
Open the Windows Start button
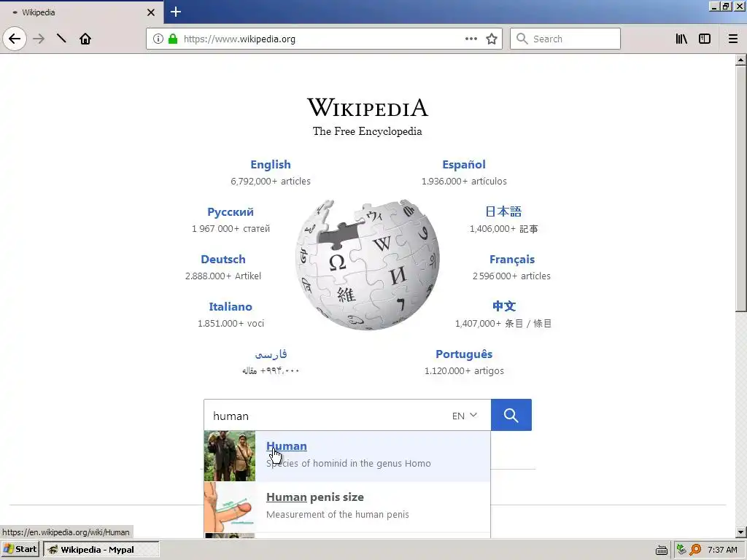(20, 549)
